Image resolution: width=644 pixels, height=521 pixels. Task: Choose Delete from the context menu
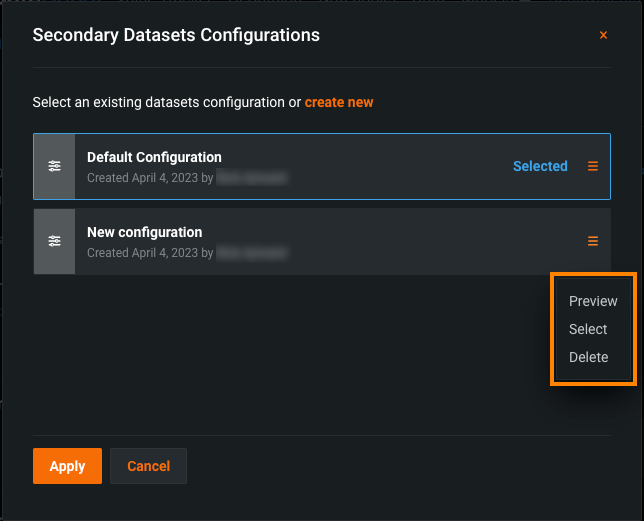point(588,357)
